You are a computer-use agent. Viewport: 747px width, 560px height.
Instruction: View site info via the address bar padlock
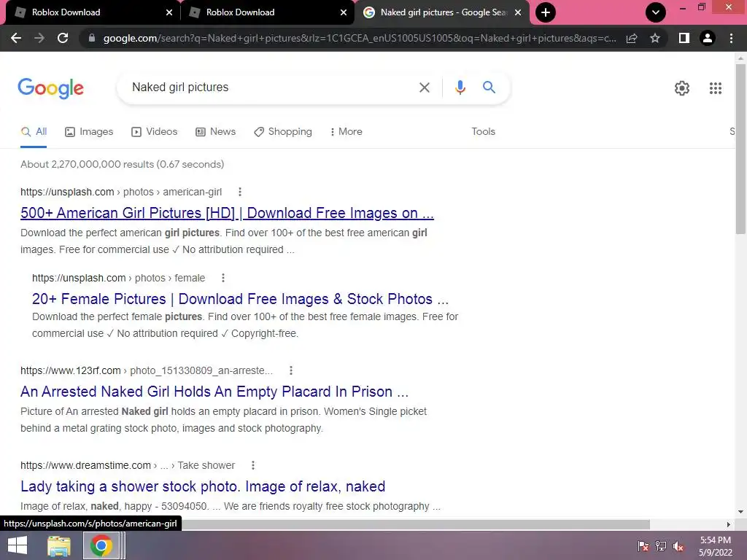pos(92,38)
